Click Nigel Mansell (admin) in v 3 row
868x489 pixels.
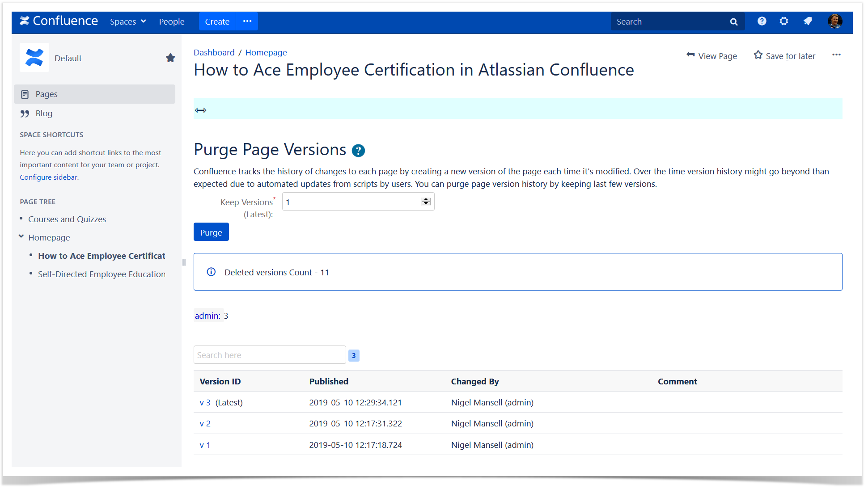pos(492,402)
